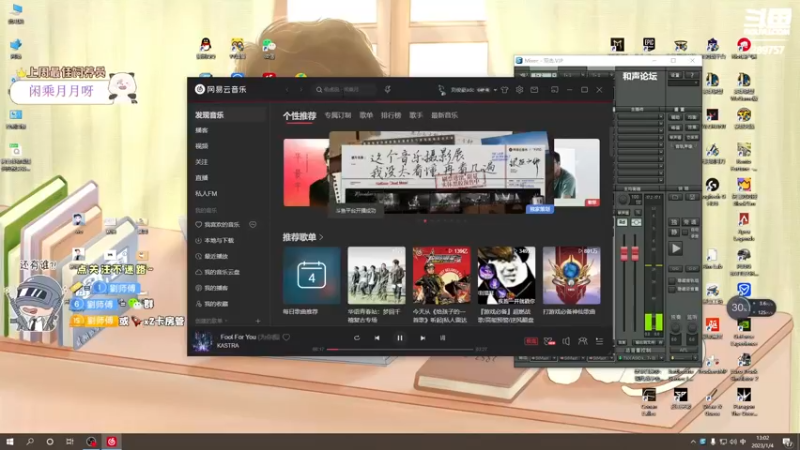The height and width of the screenshot is (450, 800).
Task: Open NetEase settings gear icon
Action: pos(519,90)
